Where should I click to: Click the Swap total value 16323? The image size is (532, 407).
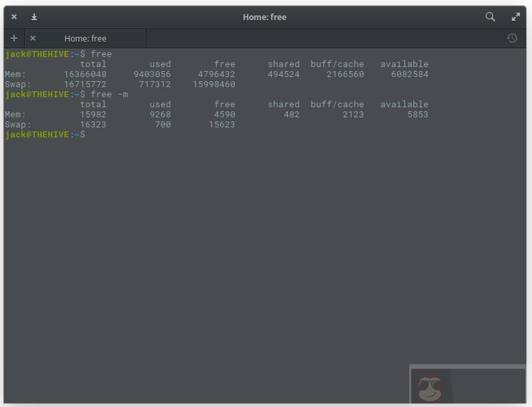tap(93, 125)
